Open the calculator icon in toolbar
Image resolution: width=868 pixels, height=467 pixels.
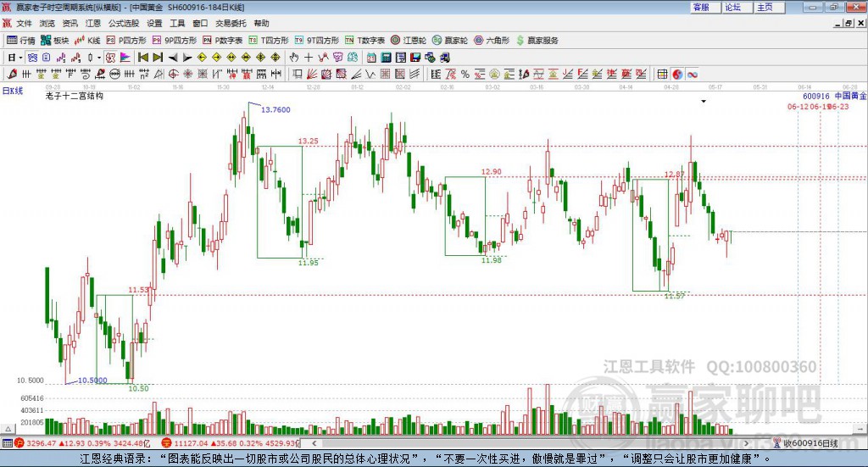tap(386, 57)
